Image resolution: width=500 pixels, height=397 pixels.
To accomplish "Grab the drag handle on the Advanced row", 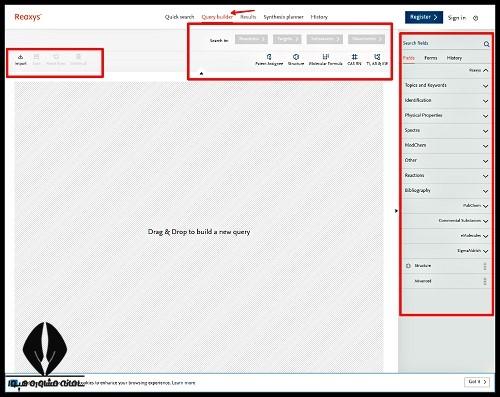I will coord(485,281).
